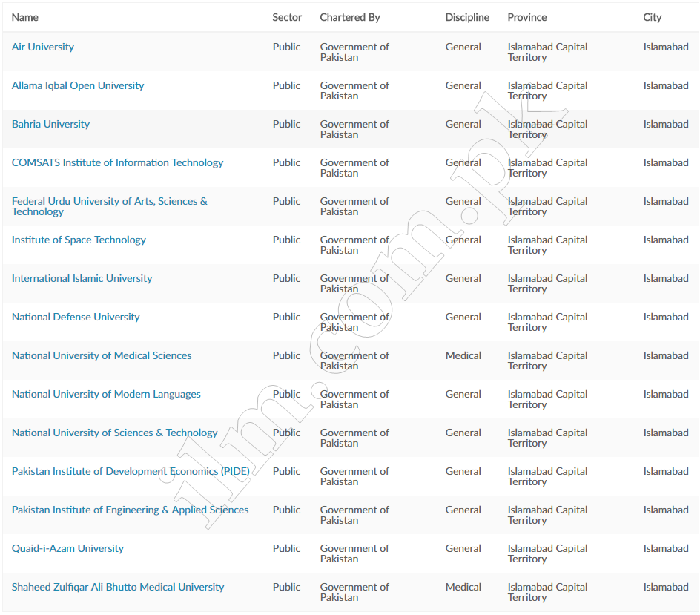Click National Defense University link
Screen dimensions: 700x615
pyautogui.click(x=76, y=317)
